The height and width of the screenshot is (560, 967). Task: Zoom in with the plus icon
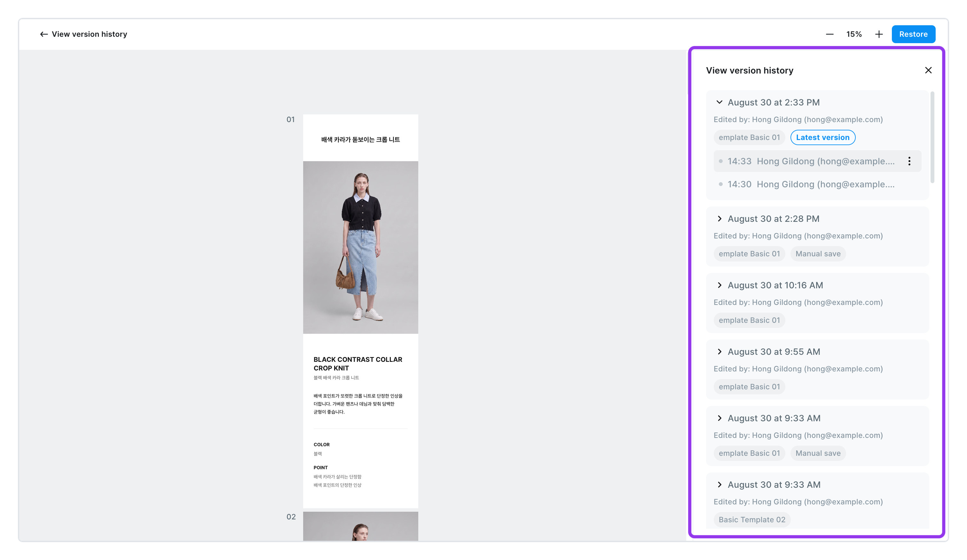coord(879,34)
